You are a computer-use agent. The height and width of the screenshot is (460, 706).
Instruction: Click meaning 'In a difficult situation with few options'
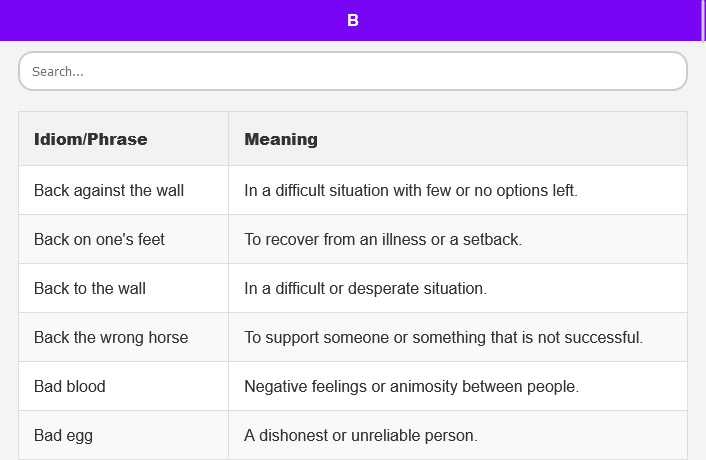point(411,190)
